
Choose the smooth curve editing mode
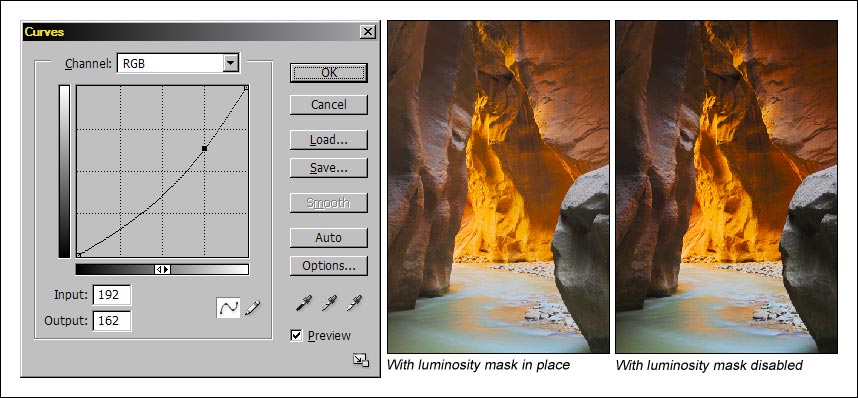pos(228,308)
